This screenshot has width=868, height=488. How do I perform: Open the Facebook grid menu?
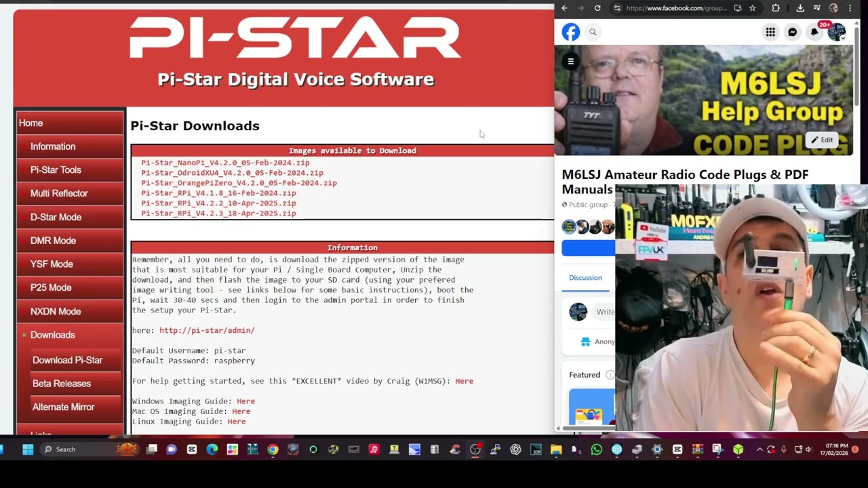(x=770, y=32)
